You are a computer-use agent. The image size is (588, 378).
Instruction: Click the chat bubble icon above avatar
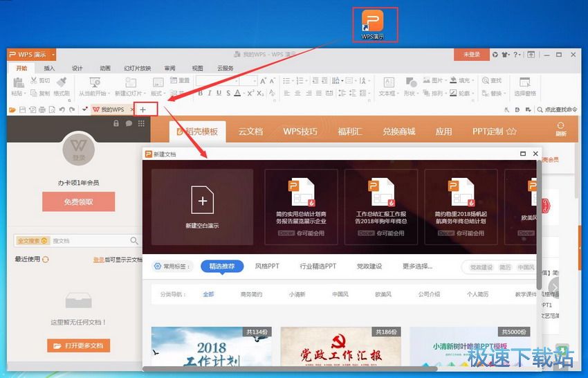[x=129, y=123]
